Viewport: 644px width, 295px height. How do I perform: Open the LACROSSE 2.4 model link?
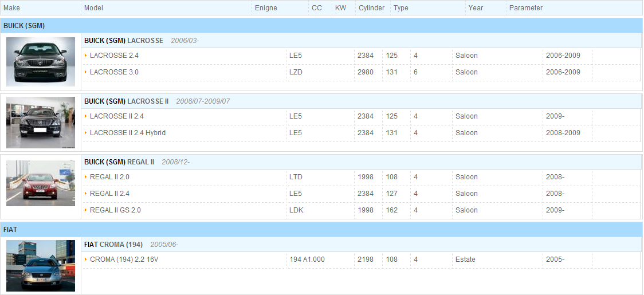coord(114,56)
